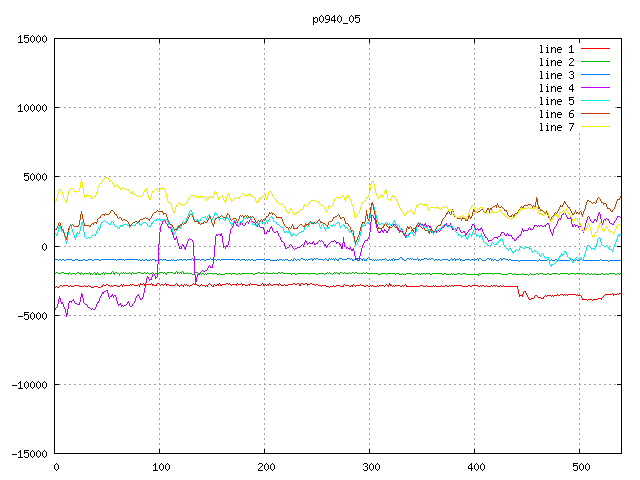Select the 'line 5' legend label
Viewport: 640px width, 480px height.
click(557, 101)
